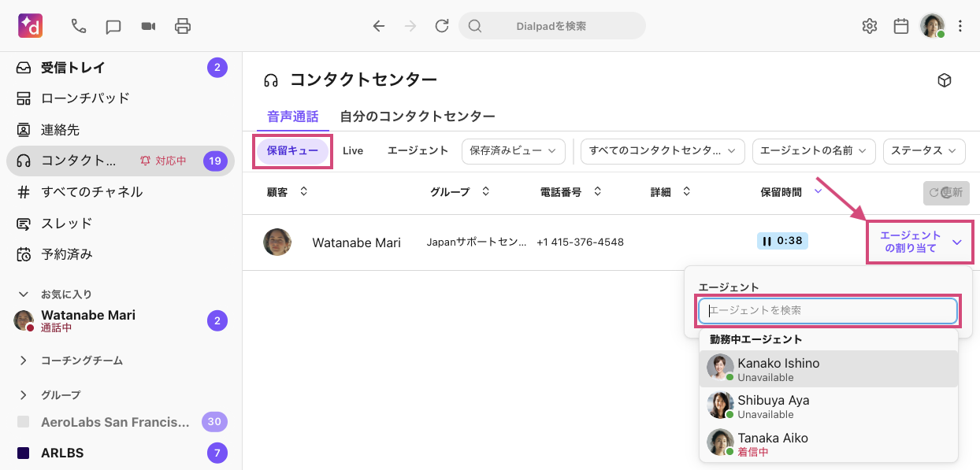The height and width of the screenshot is (470, 980).
Task: Click the エージェントの割り当て button
Action: pyautogui.click(x=920, y=242)
